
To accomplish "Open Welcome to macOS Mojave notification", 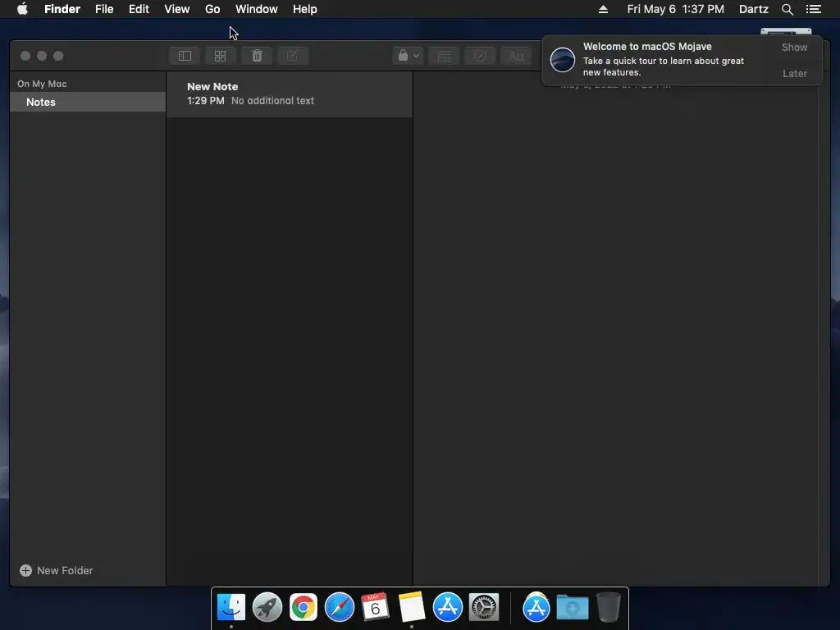I will pyautogui.click(x=654, y=59).
